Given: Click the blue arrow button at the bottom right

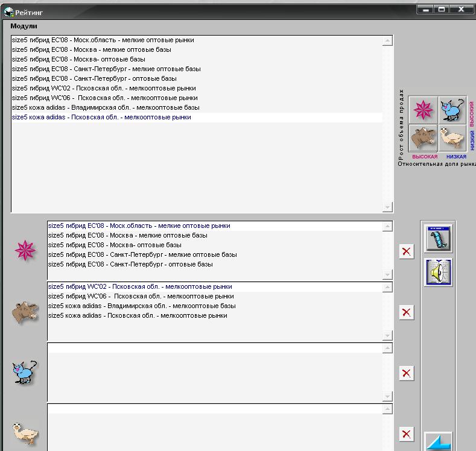Looking at the screenshot, I should (438, 441).
